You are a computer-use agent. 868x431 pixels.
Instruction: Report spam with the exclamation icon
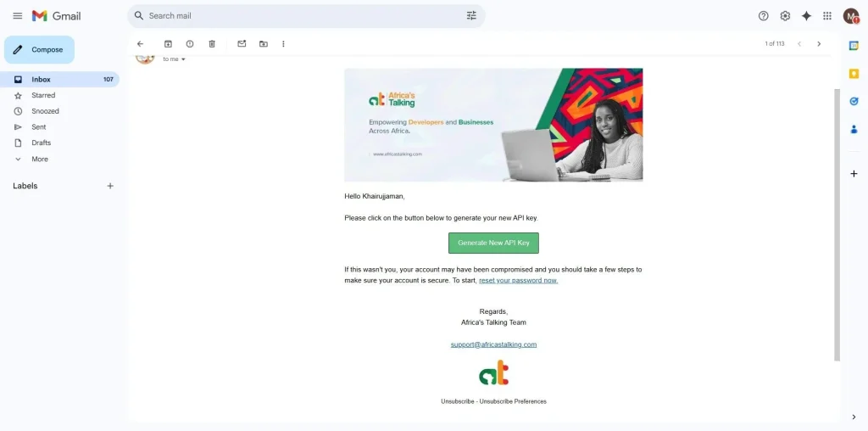pyautogui.click(x=190, y=44)
